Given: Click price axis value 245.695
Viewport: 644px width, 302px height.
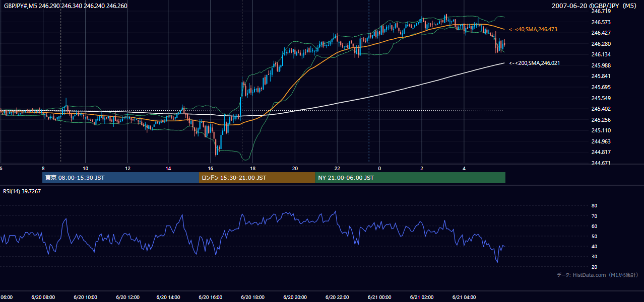Looking at the screenshot, I should pos(601,87).
